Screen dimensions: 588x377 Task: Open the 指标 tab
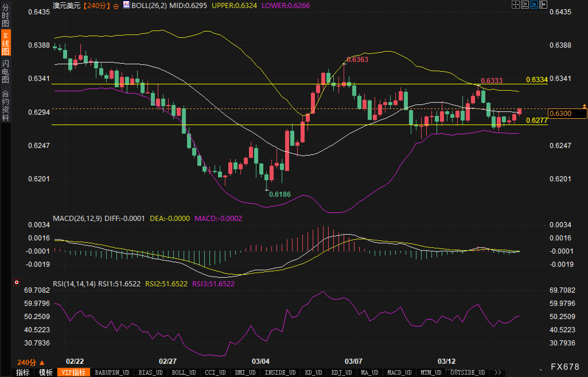[23, 372]
